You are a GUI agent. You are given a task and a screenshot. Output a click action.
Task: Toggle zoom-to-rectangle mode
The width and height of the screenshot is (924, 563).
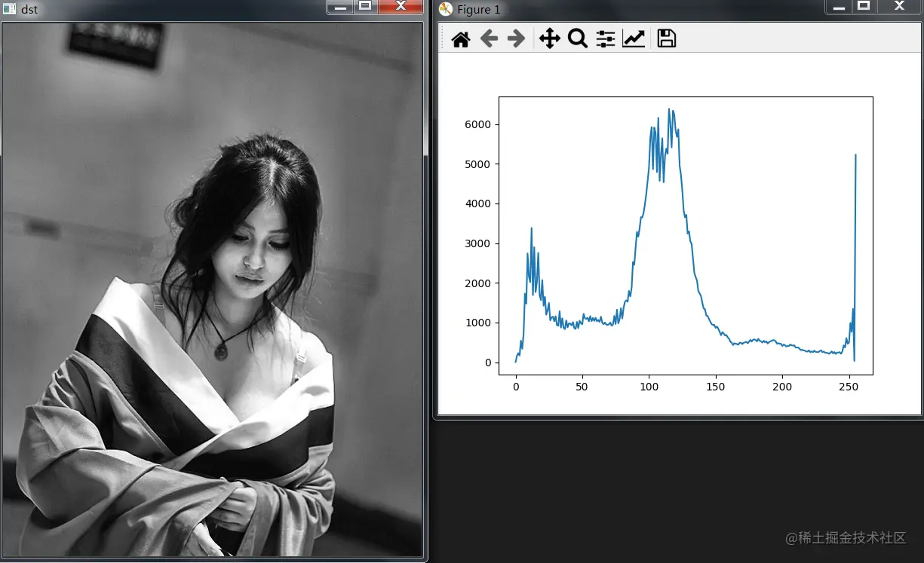click(578, 38)
